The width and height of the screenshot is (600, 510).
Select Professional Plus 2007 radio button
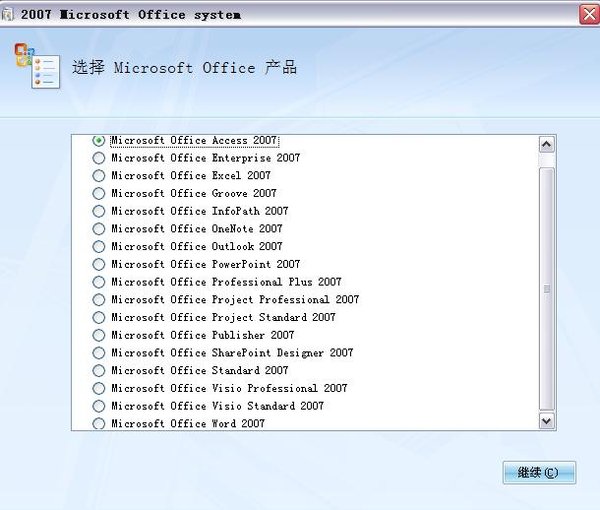coord(98,282)
